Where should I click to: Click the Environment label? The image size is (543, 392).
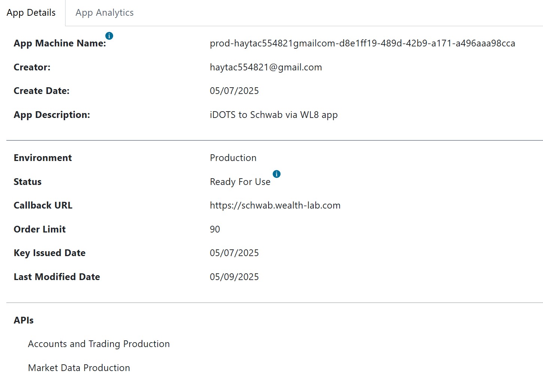coord(43,158)
